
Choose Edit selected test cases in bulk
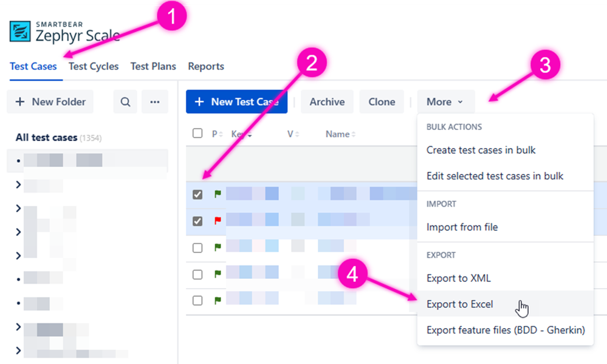pos(505,176)
